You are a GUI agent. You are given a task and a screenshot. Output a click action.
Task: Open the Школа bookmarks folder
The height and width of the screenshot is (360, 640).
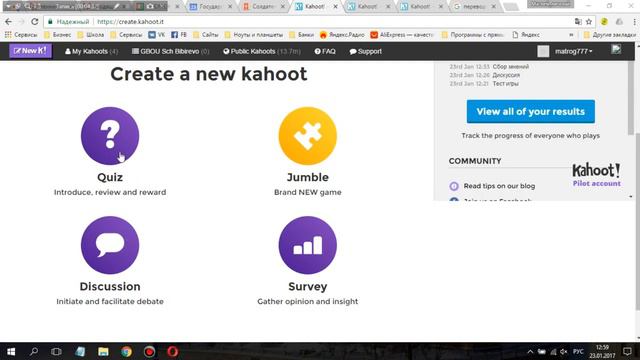tap(91, 35)
